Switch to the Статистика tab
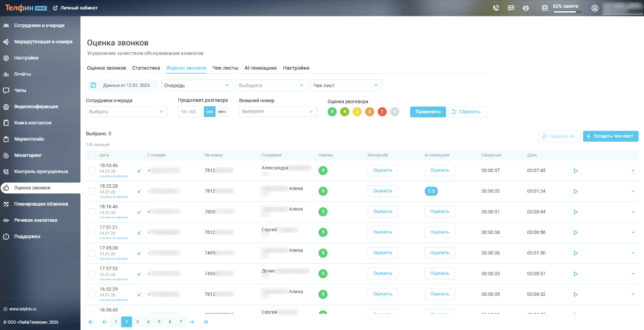Viewport: 644px width, 330px height. tap(146, 68)
